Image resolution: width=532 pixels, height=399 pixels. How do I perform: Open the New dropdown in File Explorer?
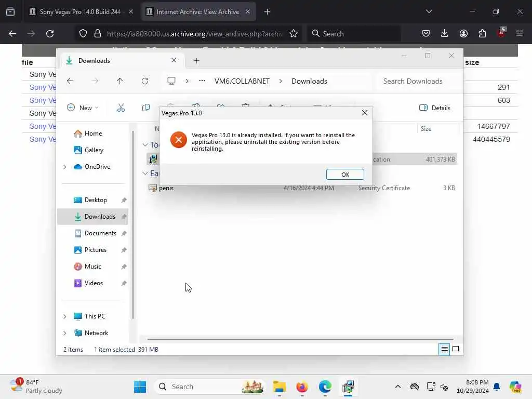tap(83, 108)
